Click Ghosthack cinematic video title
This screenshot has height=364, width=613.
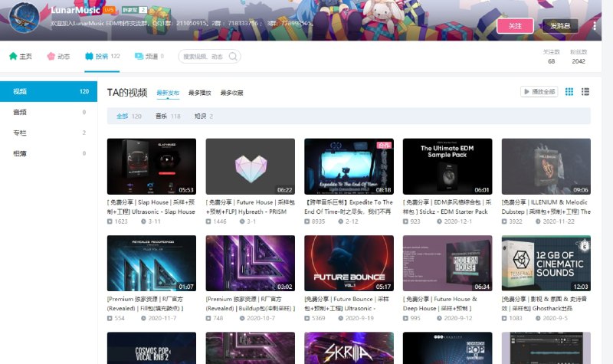pyautogui.click(x=544, y=303)
